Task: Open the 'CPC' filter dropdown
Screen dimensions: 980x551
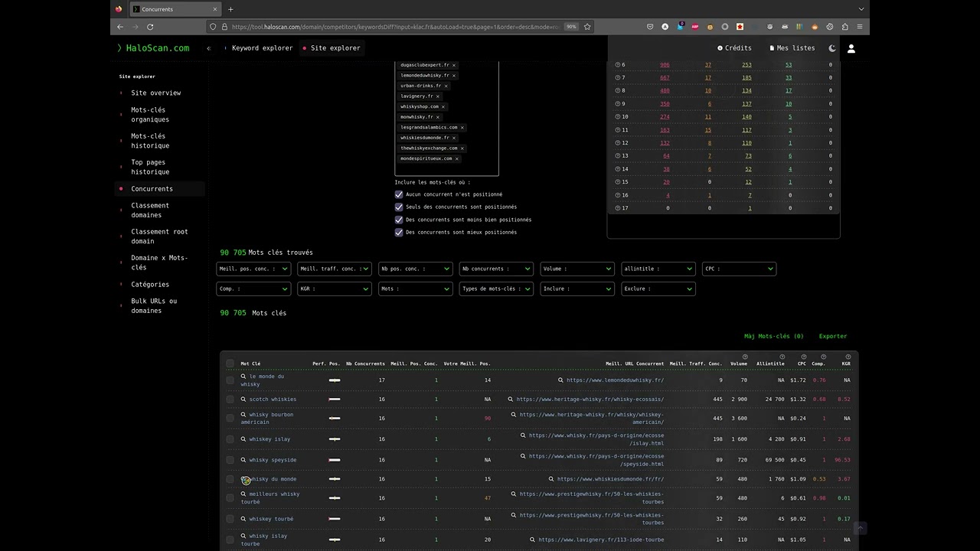Action: coord(740,269)
